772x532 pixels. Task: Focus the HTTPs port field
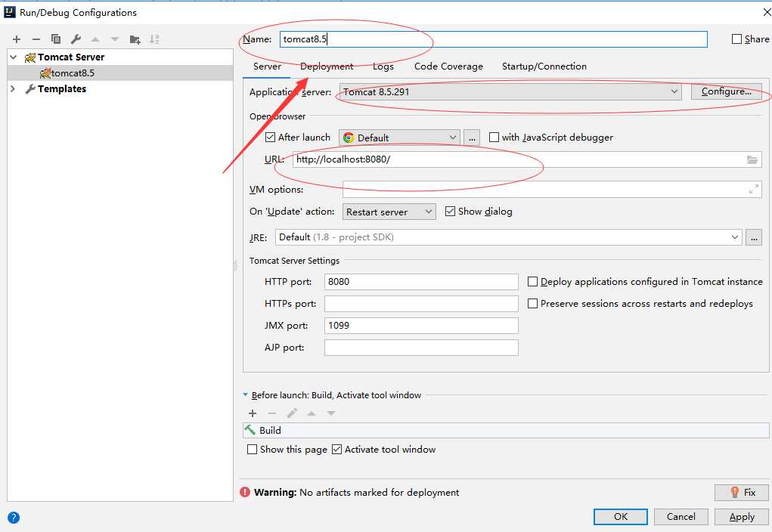[421, 303]
